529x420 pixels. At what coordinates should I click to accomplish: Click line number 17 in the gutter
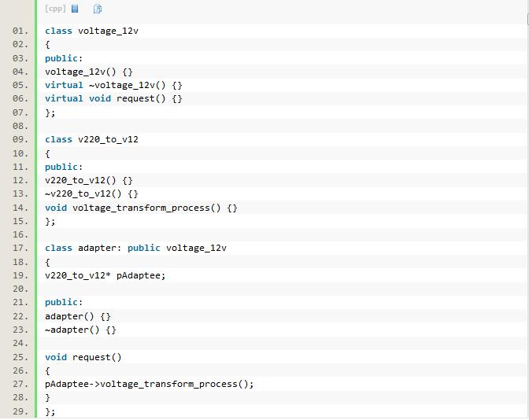pos(20,248)
